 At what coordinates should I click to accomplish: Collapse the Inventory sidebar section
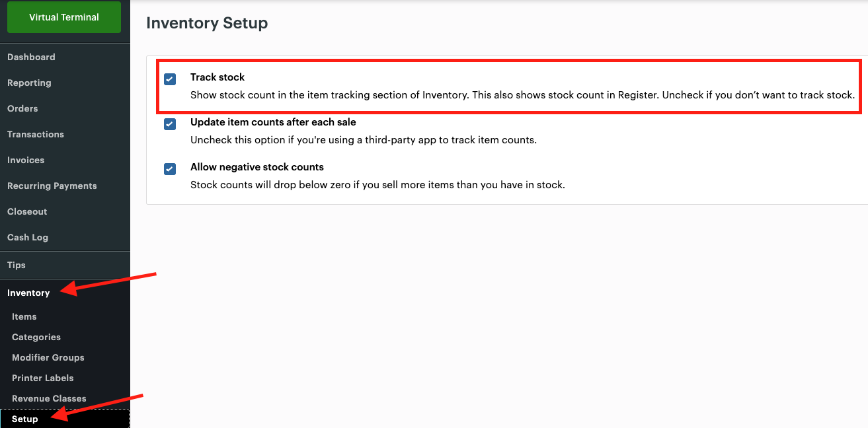click(28, 293)
